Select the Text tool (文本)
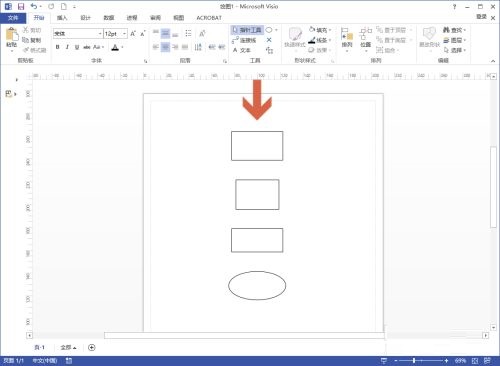The width and height of the screenshot is (500, 366). point(242,50)
